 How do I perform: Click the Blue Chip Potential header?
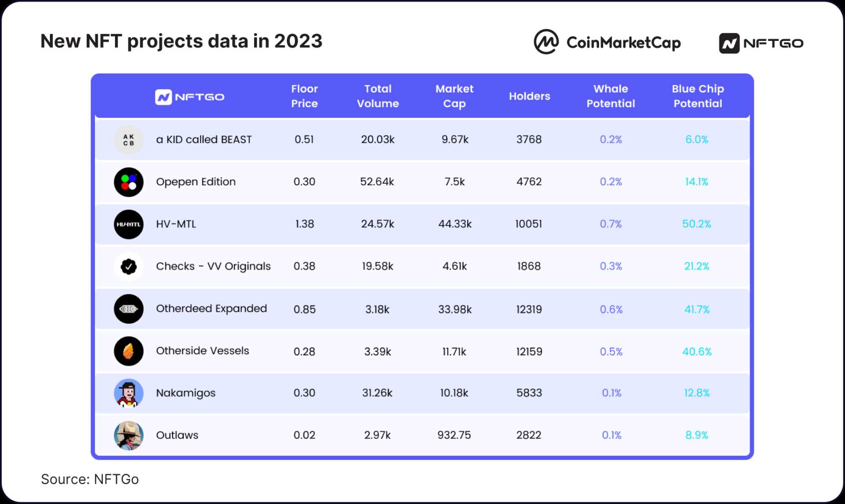pos(698,96)
